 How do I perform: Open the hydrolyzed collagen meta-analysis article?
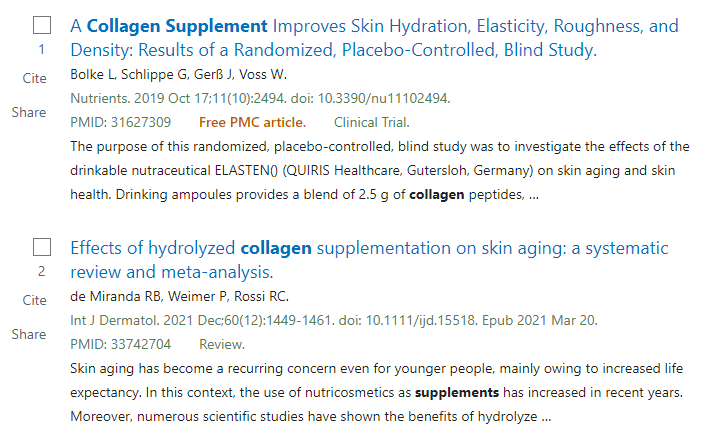click(369, 260)
